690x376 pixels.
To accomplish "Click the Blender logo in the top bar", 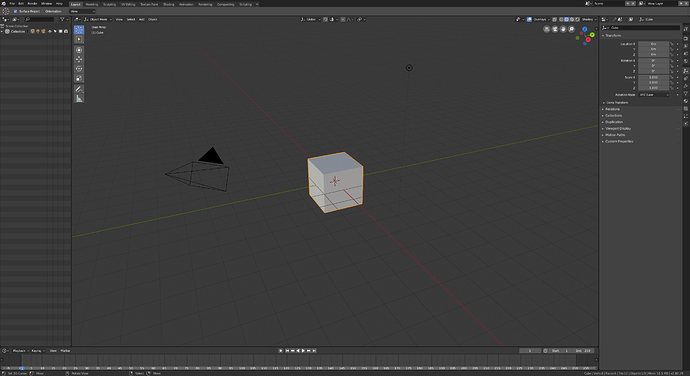I will click(4, 4).
